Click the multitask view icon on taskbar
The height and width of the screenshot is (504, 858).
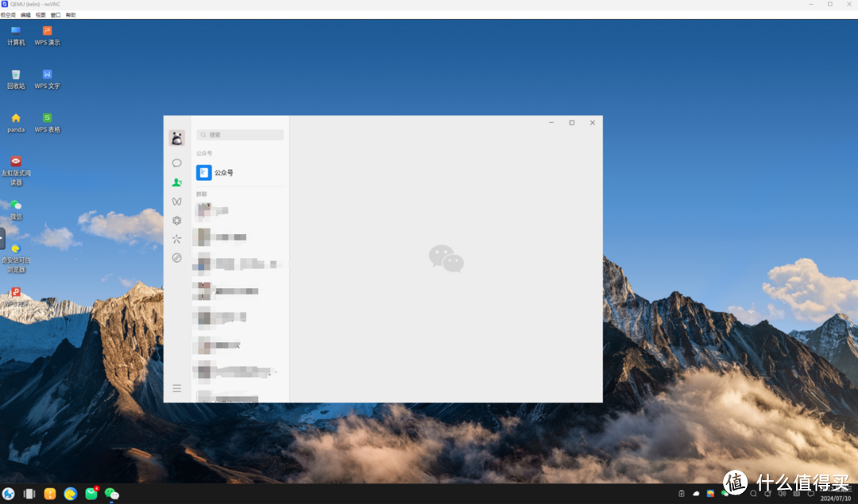(29, 494)
